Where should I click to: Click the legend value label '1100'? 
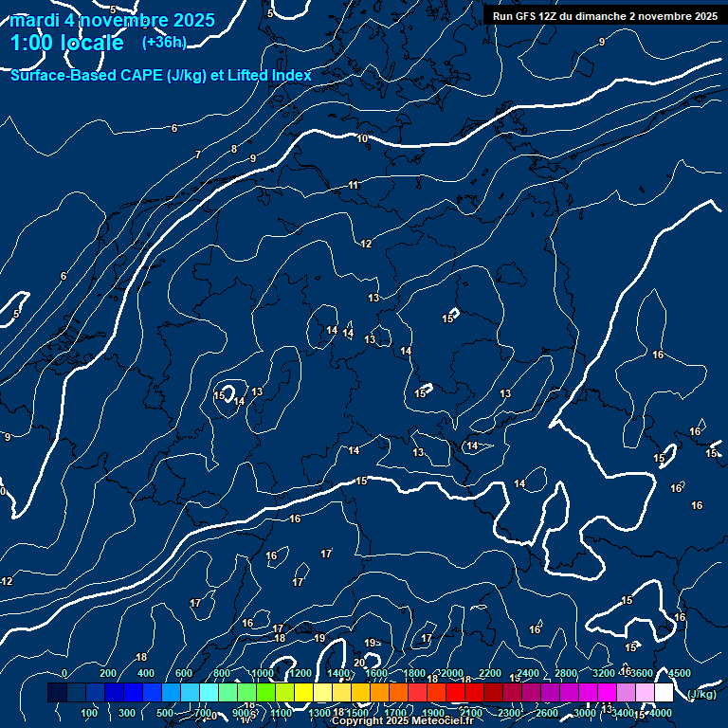tap(281, 713)
